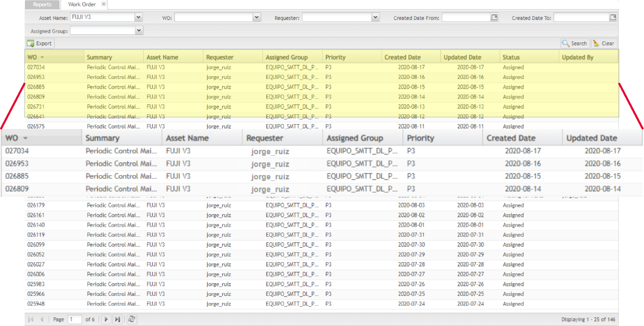The height and width of the screenshot is (326, 644).
Task: Switch to the Reports tab
Action: click(42, 4)
